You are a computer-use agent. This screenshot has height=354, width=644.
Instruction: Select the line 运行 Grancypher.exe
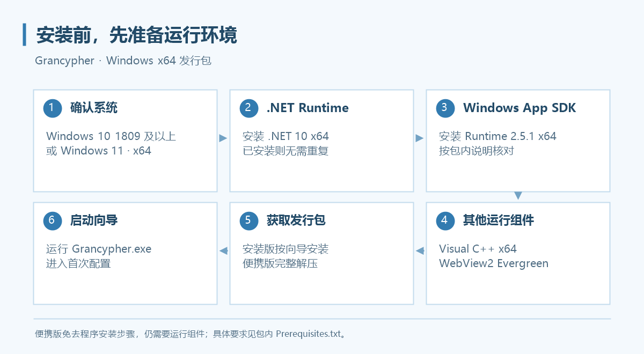tap(99, 249)
